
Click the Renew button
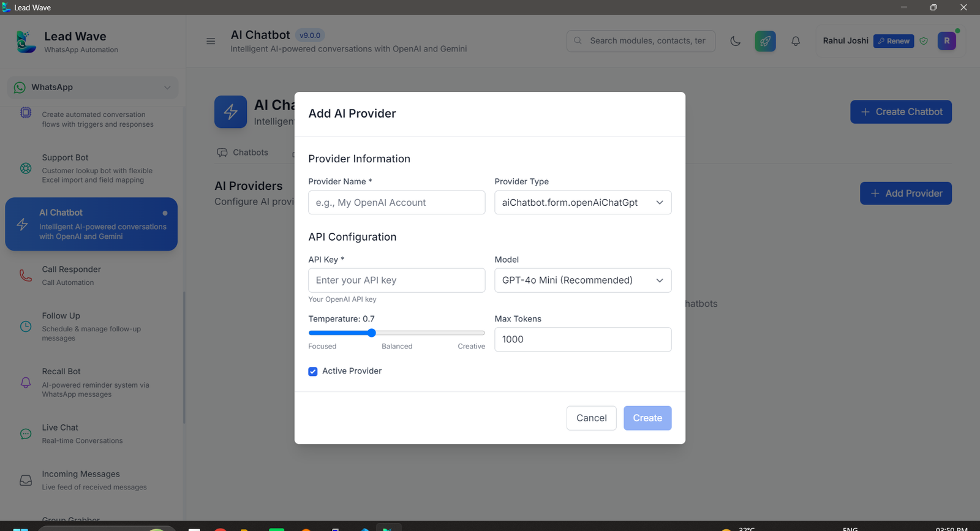(x=894, y=41)
